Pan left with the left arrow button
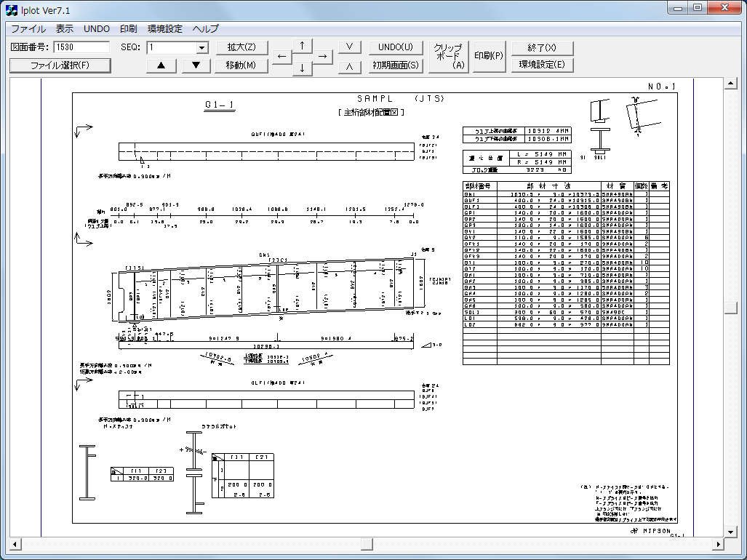The width and height of the screenshot is (747, 560). point(282,56)
